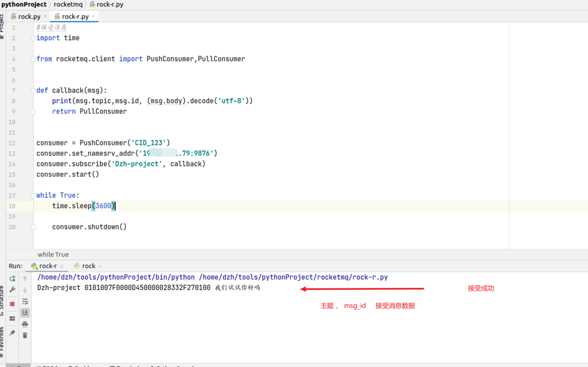This screenshot has height=367, width=588.
Task: Click 'Dzh-project' in the console output
Action: [58, 288]
